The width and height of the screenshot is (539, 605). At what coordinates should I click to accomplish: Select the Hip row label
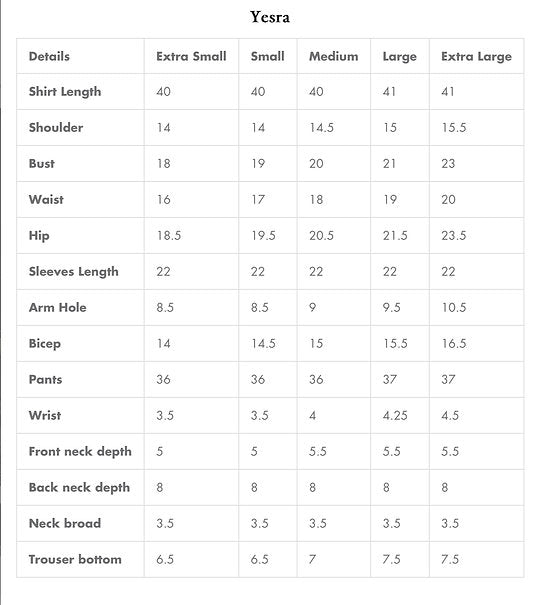pyautogui.click(x=39, y=236)
